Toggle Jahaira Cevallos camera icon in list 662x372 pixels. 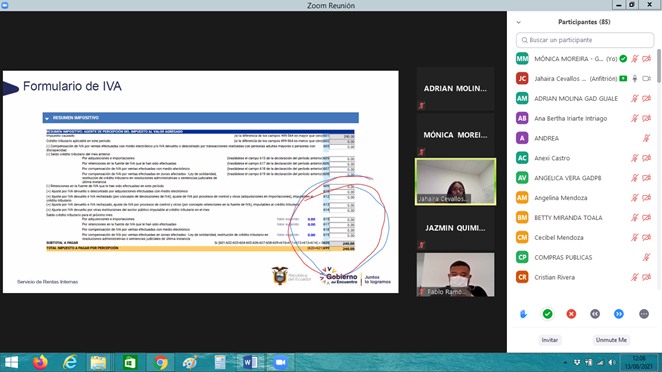click(646, 79)
